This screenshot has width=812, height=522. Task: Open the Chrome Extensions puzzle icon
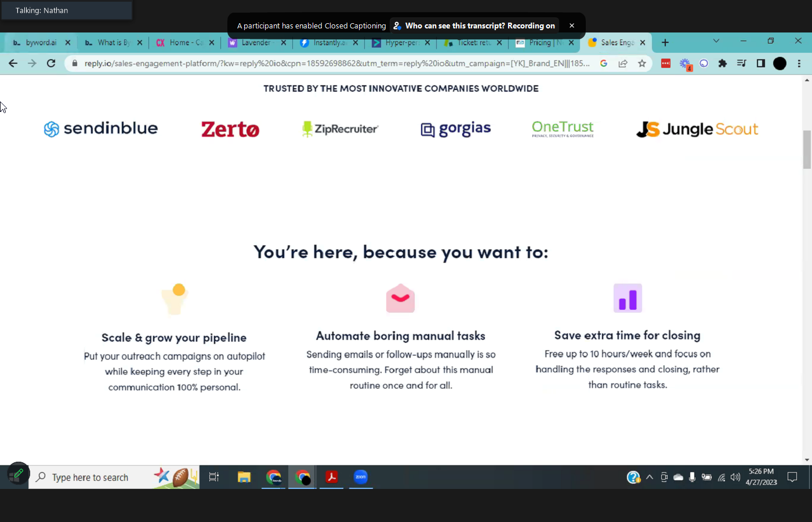(x=722, y=64)
